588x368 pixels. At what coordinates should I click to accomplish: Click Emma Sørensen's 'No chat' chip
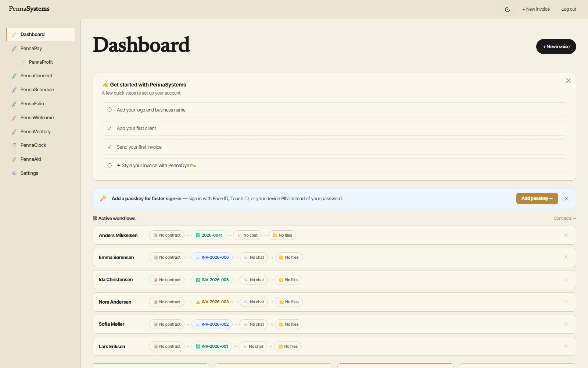254,258
